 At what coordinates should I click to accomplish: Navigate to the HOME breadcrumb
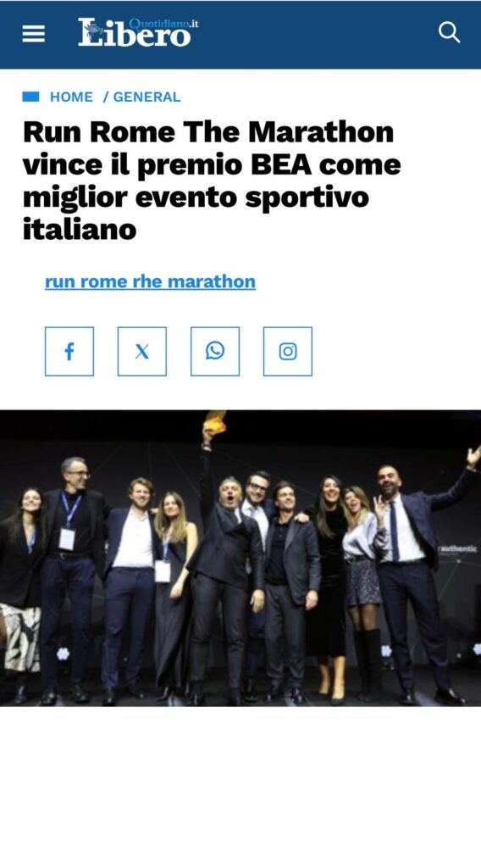[71, 97]
